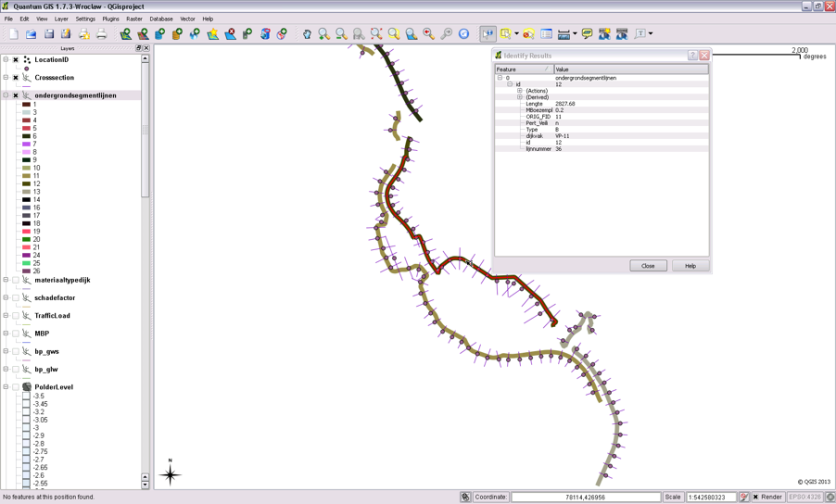Open the attribute table icon
836x504 pixels.
546,34
